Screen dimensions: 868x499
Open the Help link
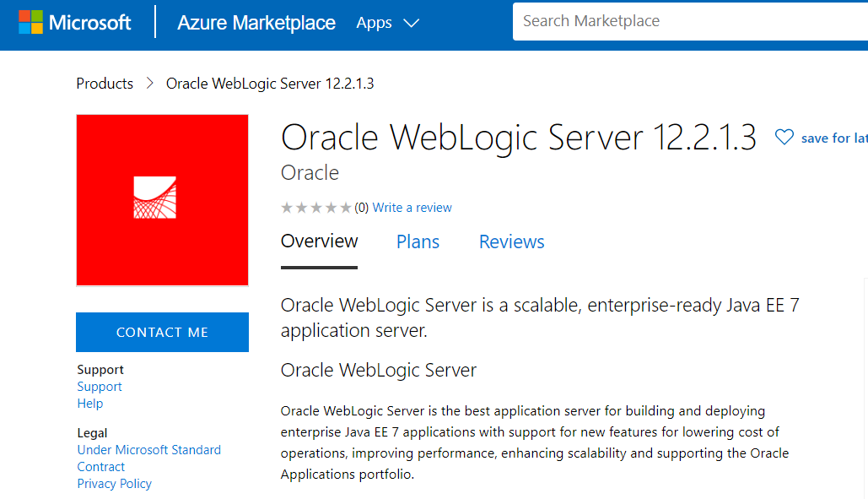click(x=90, y=404)
